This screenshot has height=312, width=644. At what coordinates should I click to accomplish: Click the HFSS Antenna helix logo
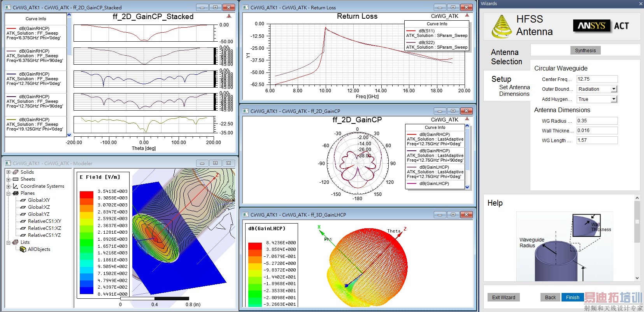pos(502,26)
